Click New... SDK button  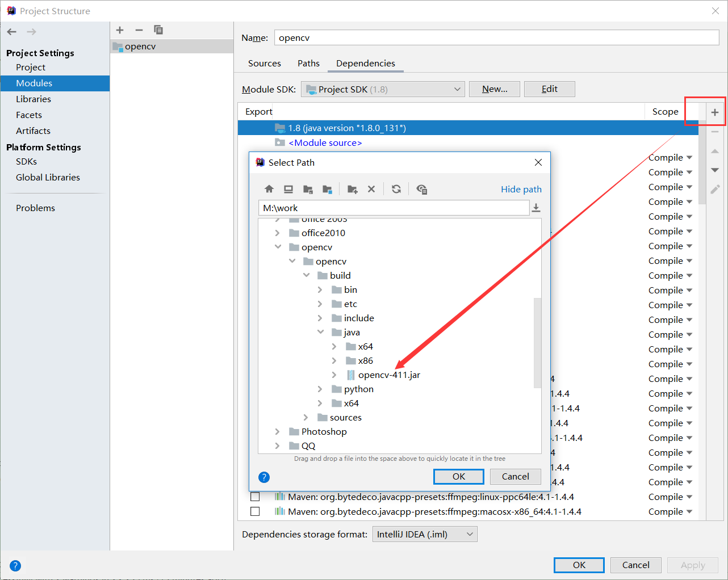pyautogui.click(x=495, y=89)
